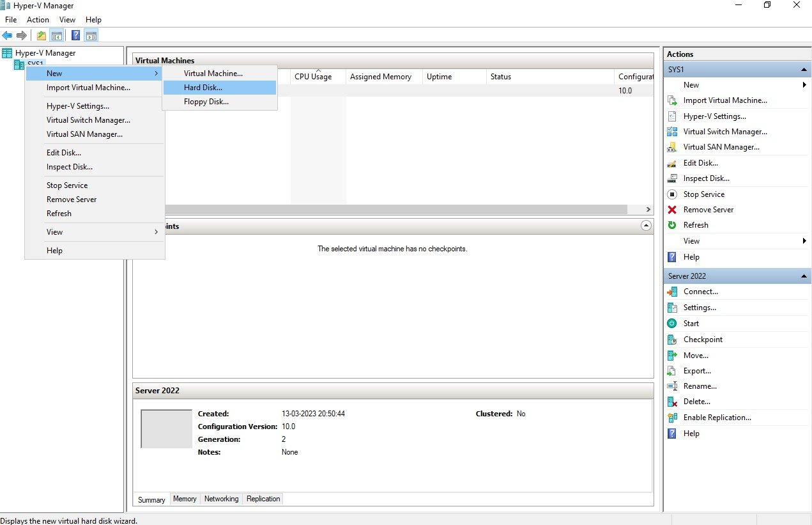Click Inspect Disk icon in Actions pane

point(672,178)
